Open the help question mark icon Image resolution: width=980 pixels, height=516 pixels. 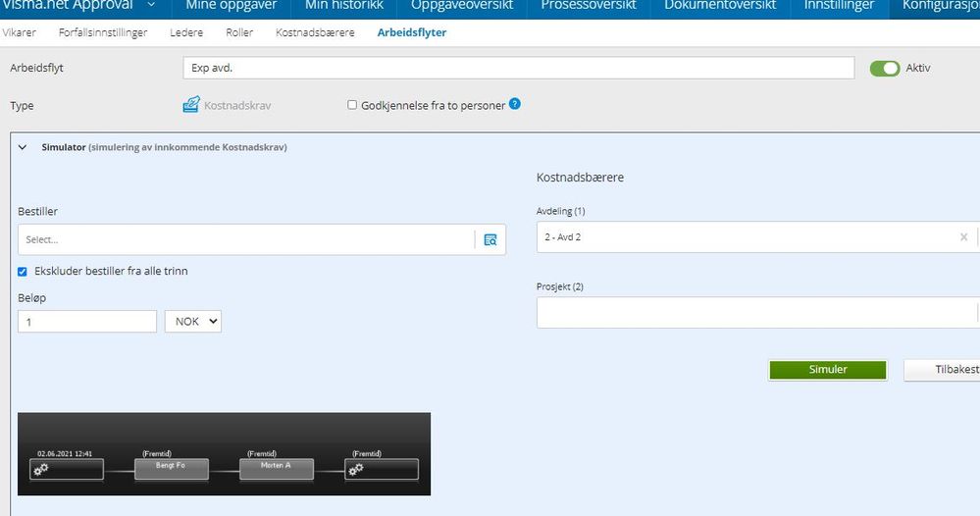click(514, 104)
